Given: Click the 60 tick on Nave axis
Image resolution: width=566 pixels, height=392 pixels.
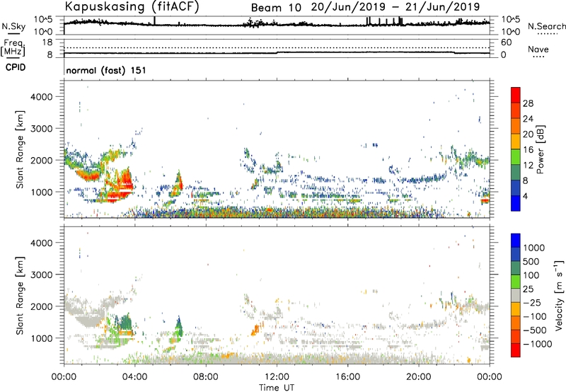Looking at the screenshot, I should click(506, 42).
